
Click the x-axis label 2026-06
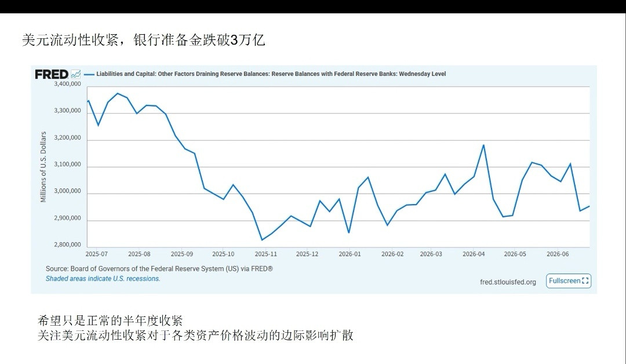pyautogui.click(x=558, y=254)
